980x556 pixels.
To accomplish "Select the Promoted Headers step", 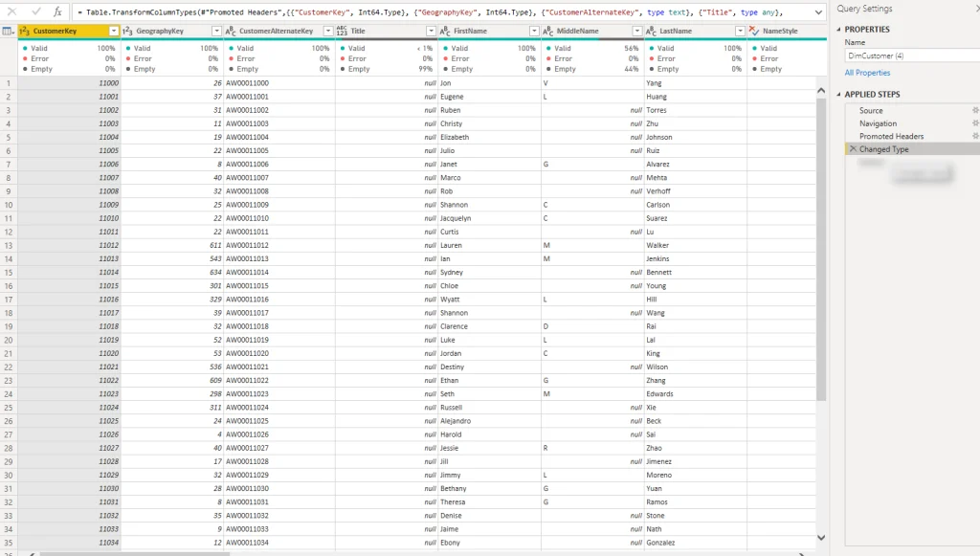I will click(891, 136).
